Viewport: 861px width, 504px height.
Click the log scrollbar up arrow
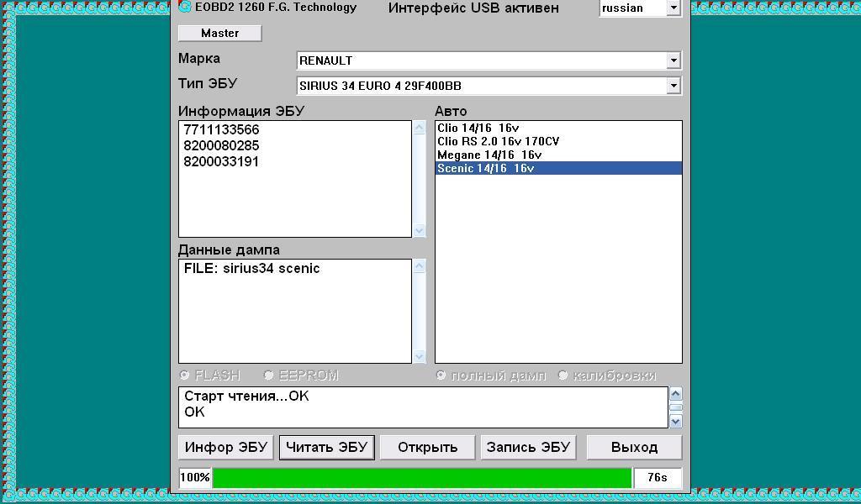point(676,394)
